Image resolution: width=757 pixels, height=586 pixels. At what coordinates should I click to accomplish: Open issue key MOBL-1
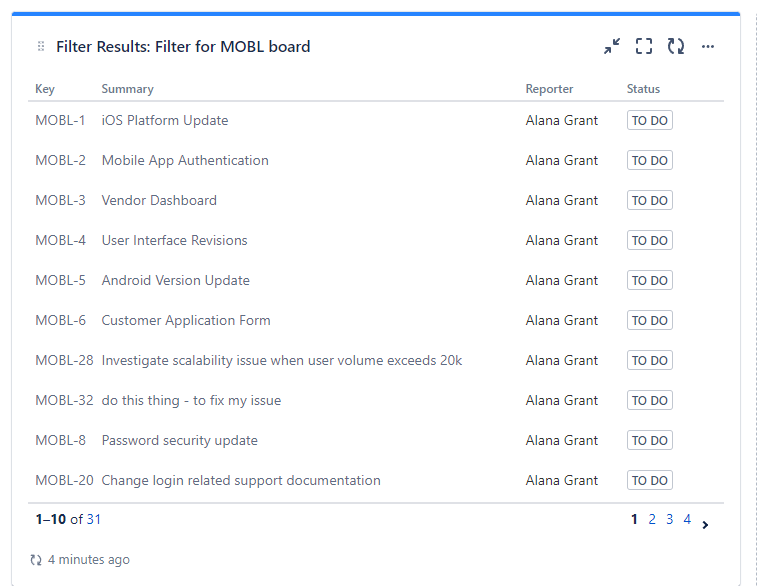coord(60,120)
